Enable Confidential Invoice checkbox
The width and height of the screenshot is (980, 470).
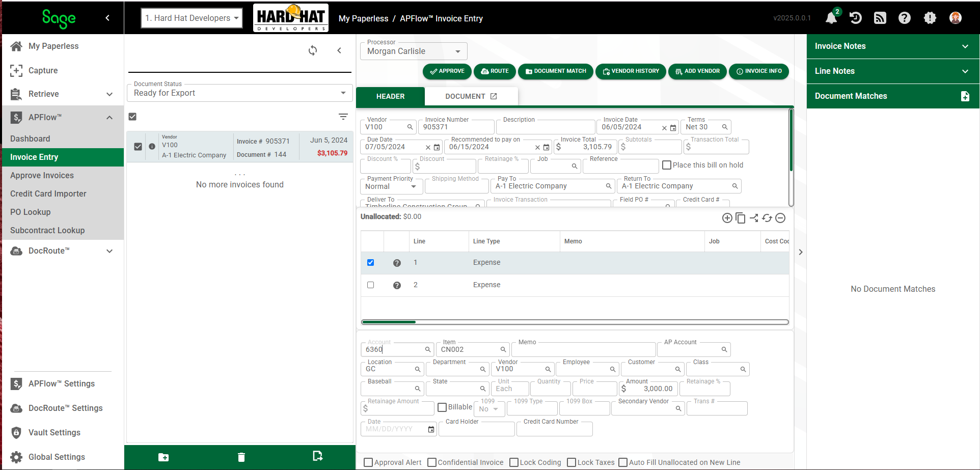click(432, 462)
